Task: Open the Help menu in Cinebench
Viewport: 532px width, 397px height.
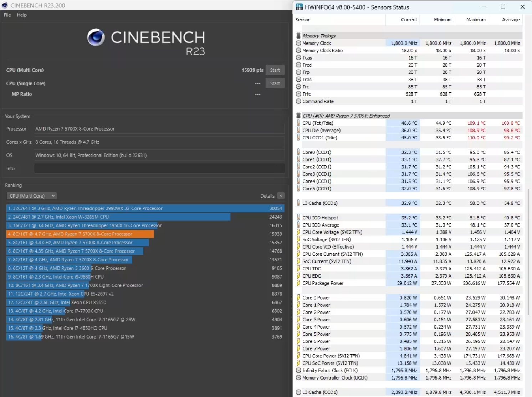Action: coord(22,15)
